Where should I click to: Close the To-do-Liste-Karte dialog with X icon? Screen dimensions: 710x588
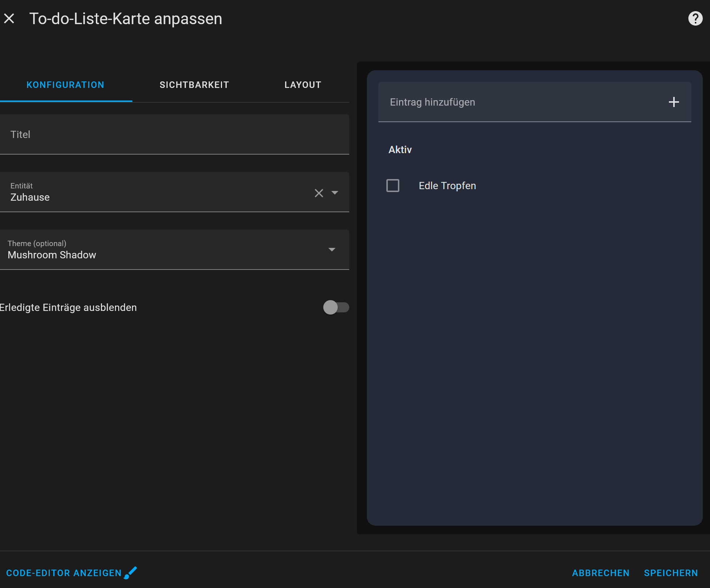pyautogui.click(x=9, y=18)
